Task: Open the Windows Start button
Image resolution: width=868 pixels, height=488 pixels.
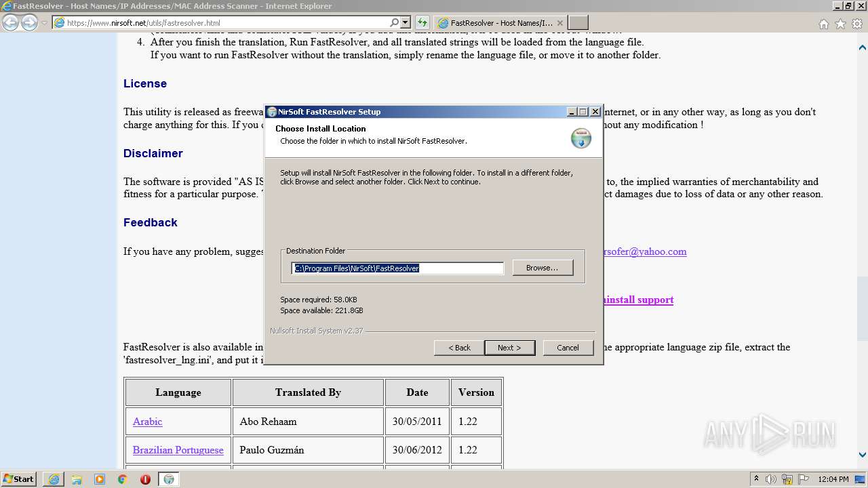Action: [19, 479]
